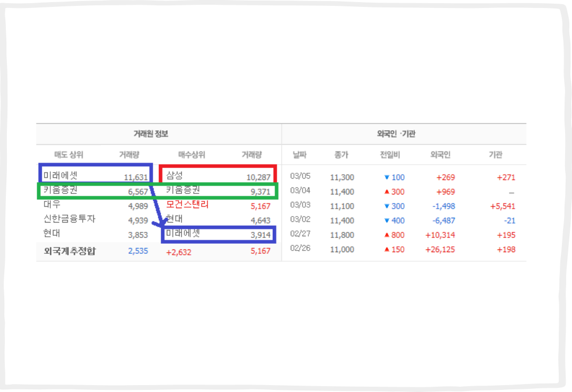Click the ▼300 change on 03/03
Image resolution: width=572 pixels, height=392 pixels.
point(395,206)
